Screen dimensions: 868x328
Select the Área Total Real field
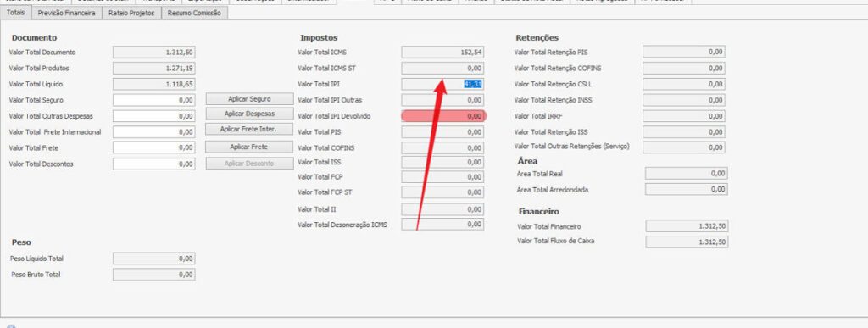[x=687, y=173]
